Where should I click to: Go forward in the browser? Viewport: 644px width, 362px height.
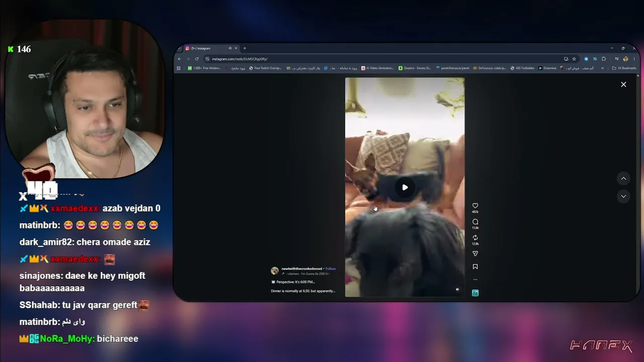coord(188,59)
